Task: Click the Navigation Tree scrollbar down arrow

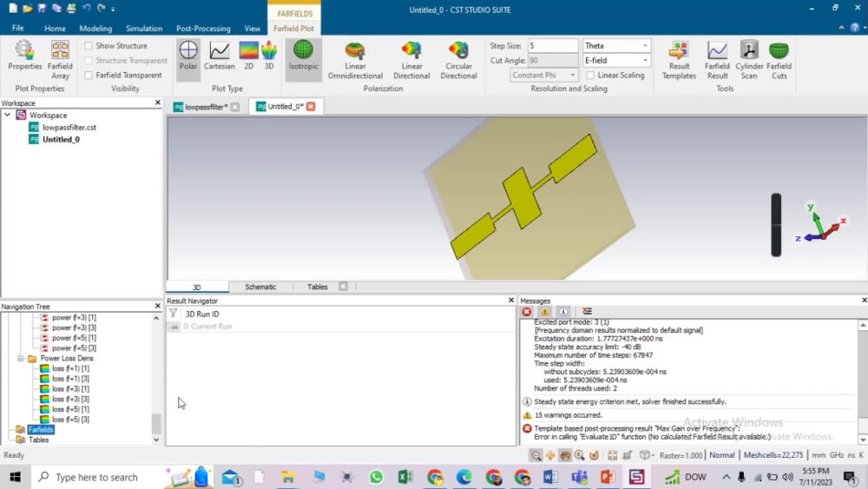Action: click(x=156, y=439)
